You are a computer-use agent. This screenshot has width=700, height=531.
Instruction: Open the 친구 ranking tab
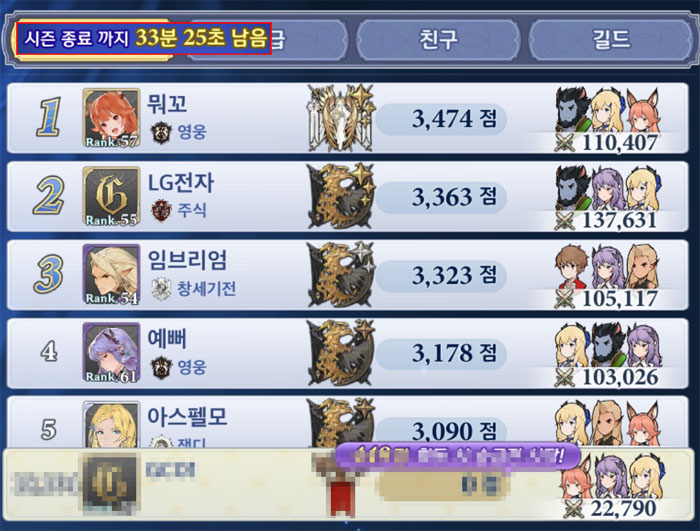(x=438, y=39)
